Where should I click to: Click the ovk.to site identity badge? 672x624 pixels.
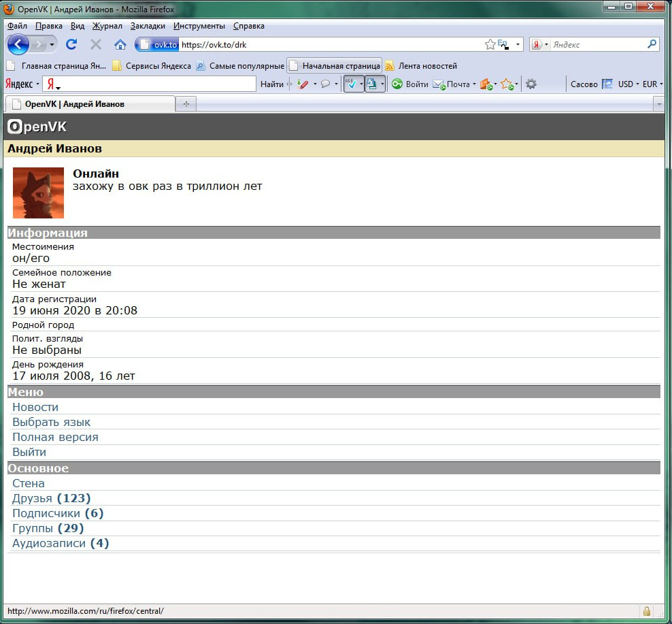click(157, 45)
